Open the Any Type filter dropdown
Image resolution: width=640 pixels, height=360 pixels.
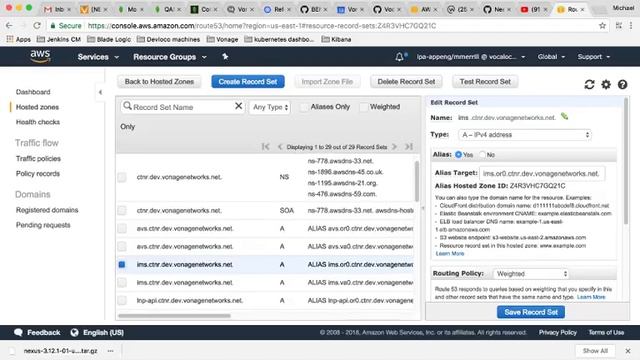point(270,107)
